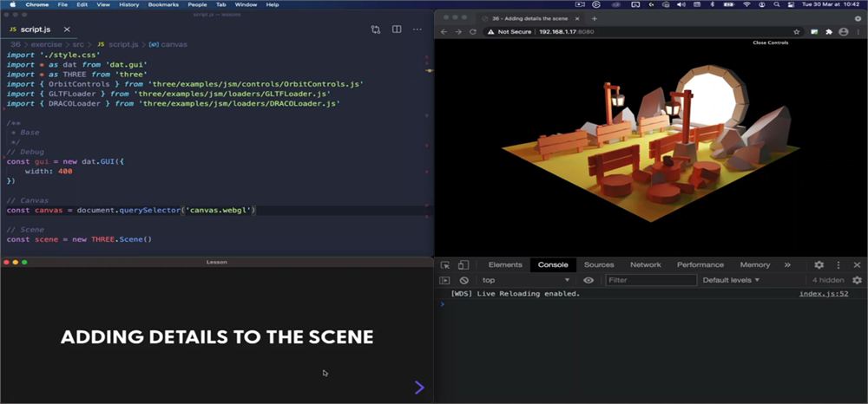Click the 36 breadcrumb segment
The image size is (868, 404).
tap(15, 44)
